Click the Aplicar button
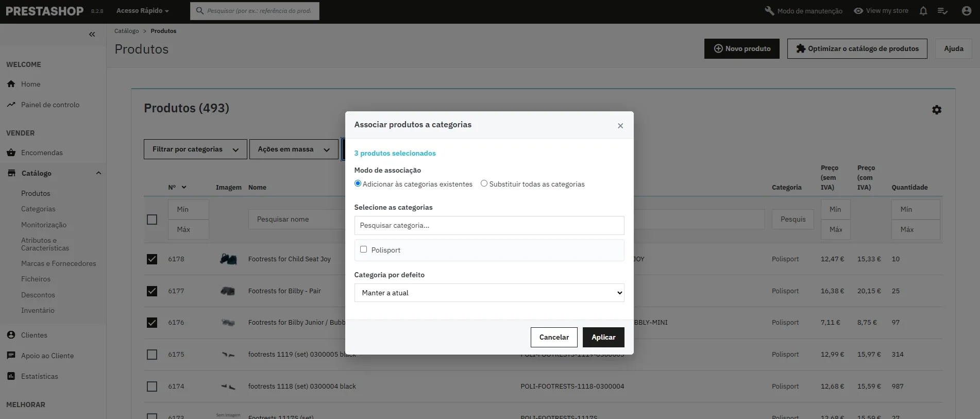This screenshot has height=419, width=980. click(603, 337)
